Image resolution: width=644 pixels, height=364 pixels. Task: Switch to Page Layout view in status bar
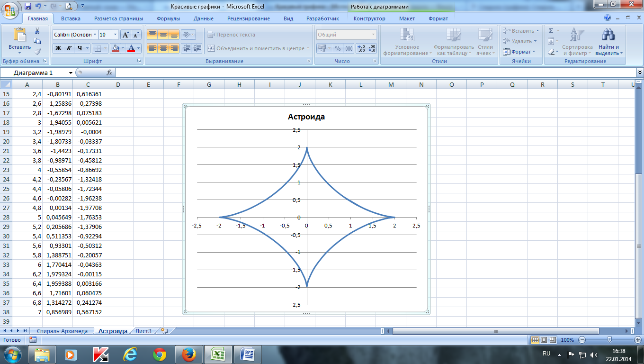[x=544, y=340]
